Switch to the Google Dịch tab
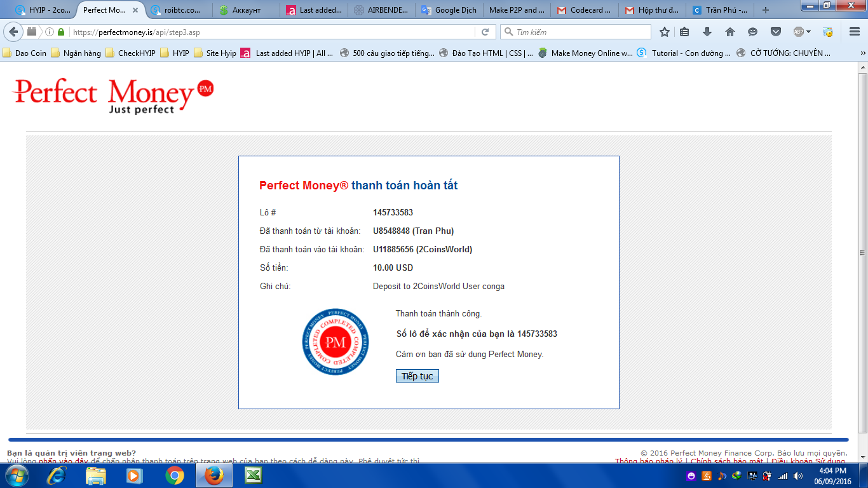868x488 pixels. (449, 10)
